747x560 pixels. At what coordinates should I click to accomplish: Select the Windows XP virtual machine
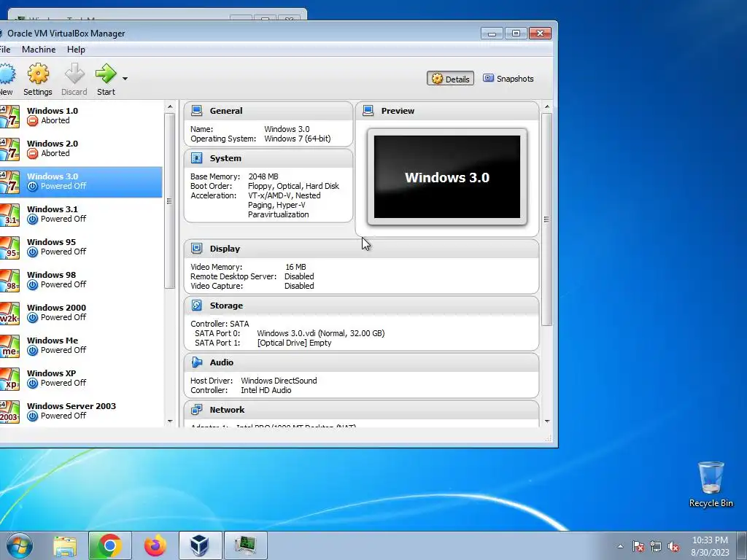(x=81, y=378)
